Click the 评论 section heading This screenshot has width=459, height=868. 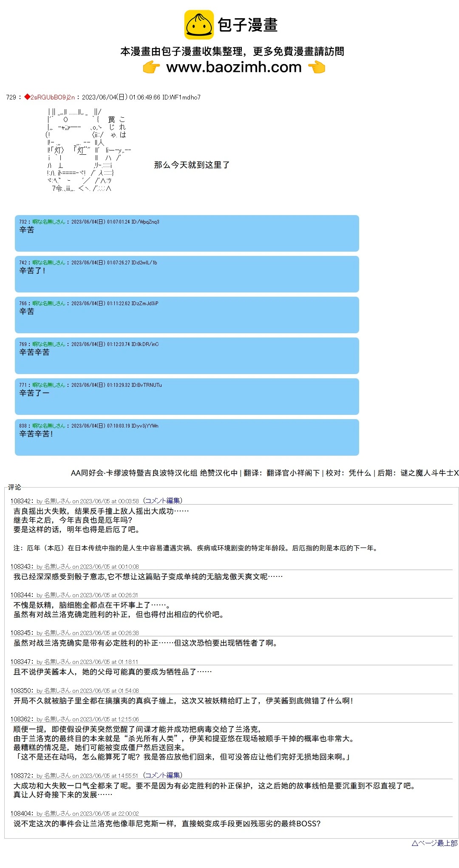click(14, 487)
